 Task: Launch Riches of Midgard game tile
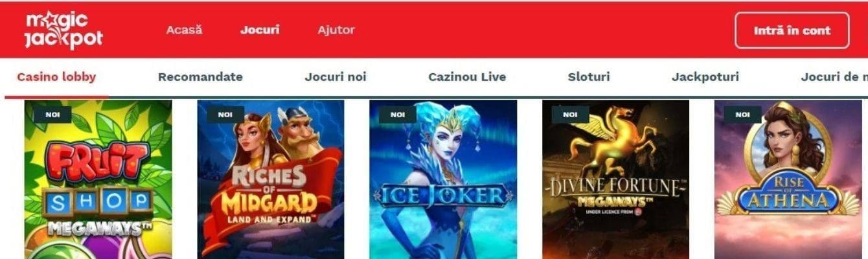tap(271, 179)
